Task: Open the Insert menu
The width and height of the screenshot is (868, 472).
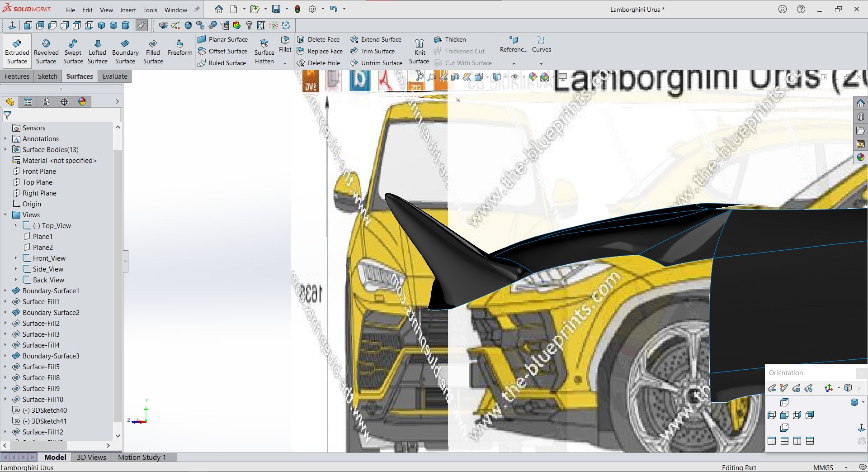Action: pyautogui.click(x=128, y=10)
